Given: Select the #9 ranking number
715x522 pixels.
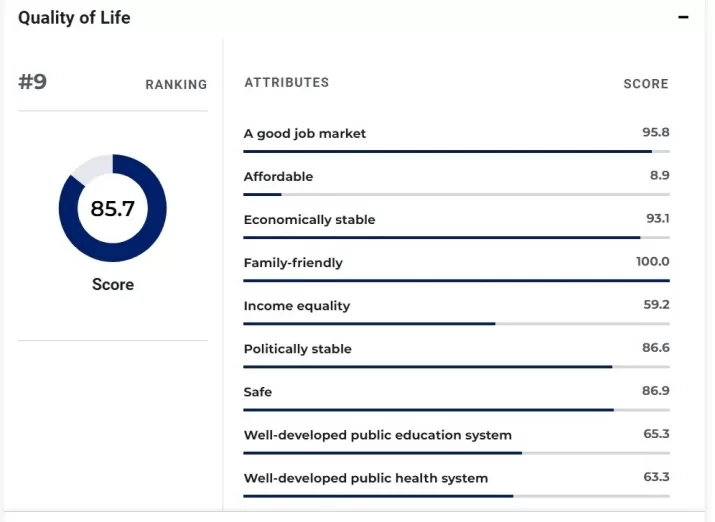Looking at the screenshot, I should 33,82.
